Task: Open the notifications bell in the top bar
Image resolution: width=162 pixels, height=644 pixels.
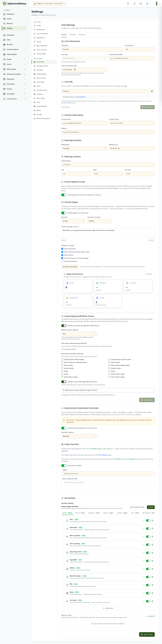Action: (147, 3)
